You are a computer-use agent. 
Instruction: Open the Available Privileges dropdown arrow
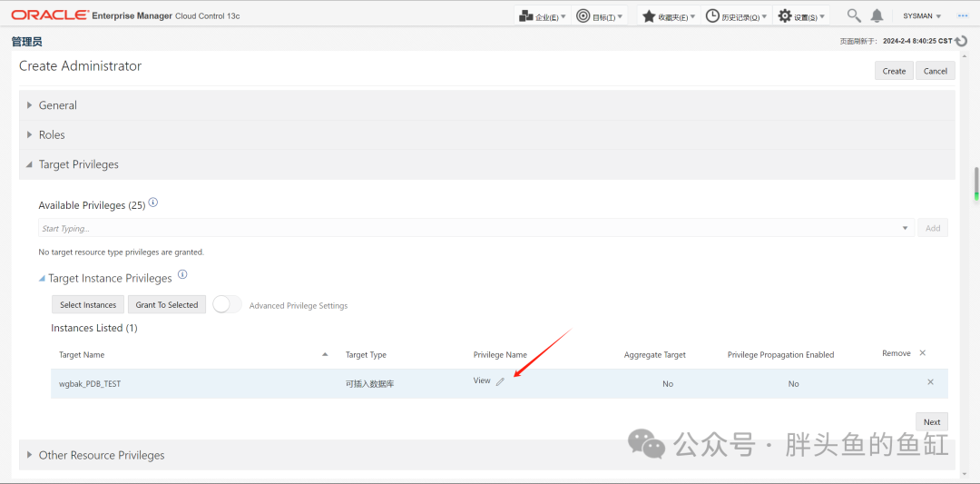coord(905,228)
